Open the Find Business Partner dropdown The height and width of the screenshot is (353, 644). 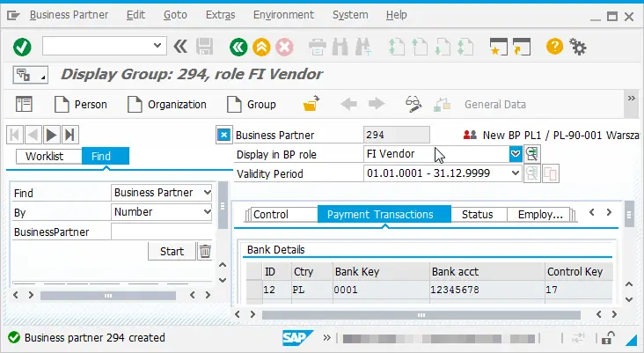point(208,192)
